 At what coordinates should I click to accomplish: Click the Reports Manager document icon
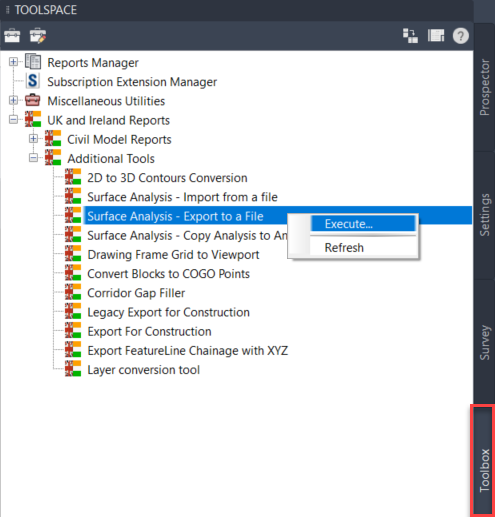click(x=33, y=62)
